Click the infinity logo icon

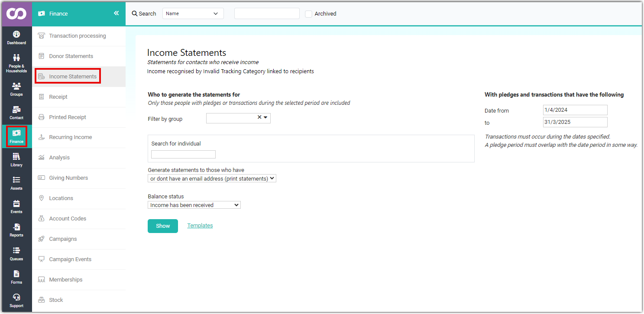(x=16, y=13)
